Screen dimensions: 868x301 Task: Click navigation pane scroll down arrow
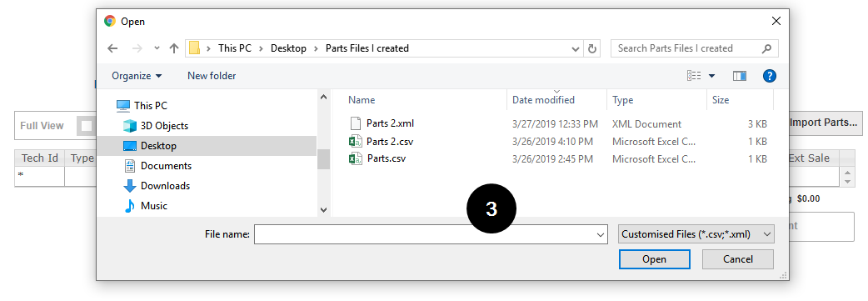click(x=324, y=209)
